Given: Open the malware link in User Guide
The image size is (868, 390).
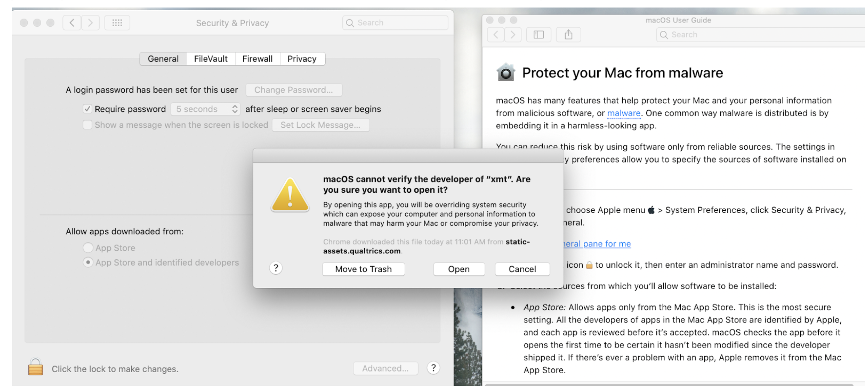Looking at the screenshot, I should (624, 113).
